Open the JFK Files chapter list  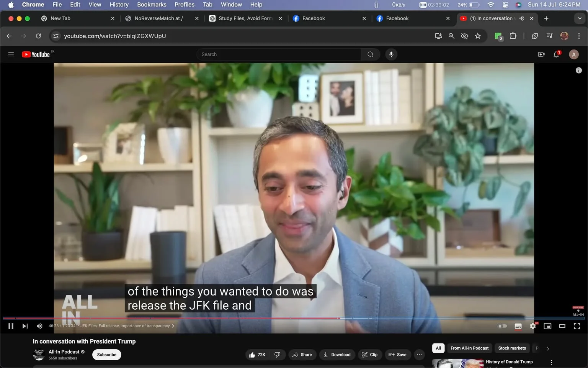[x=127, y=326]
